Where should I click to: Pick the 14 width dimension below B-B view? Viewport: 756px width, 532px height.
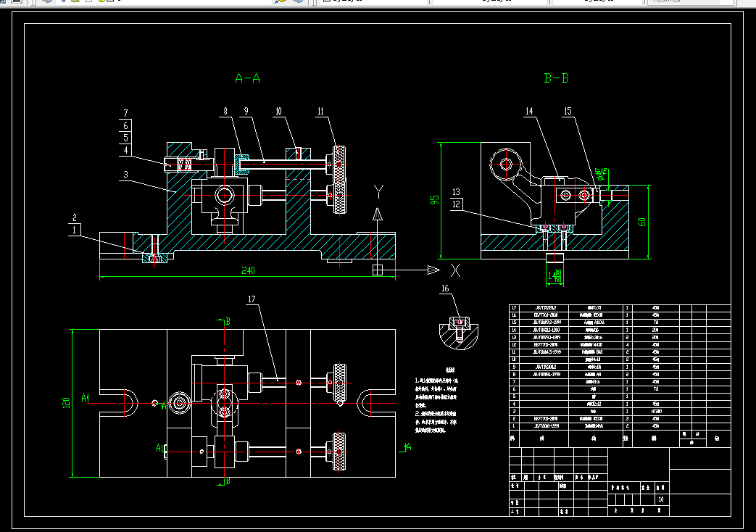(554, 275)
